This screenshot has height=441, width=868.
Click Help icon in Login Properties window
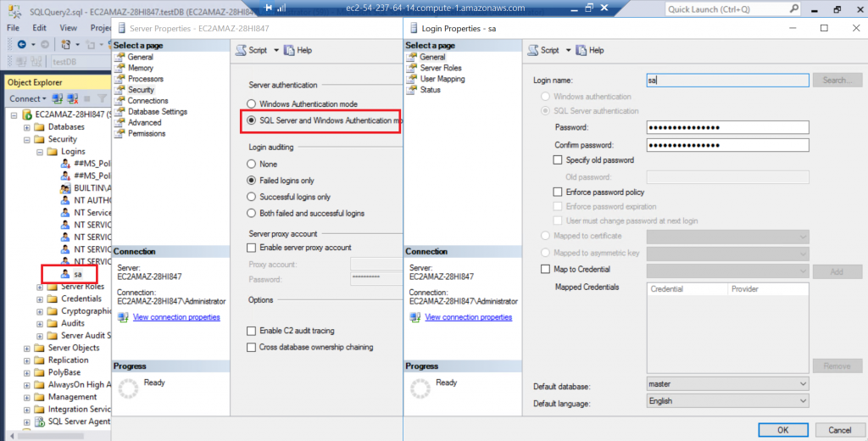pyautogui.click(x=581, y=50)
